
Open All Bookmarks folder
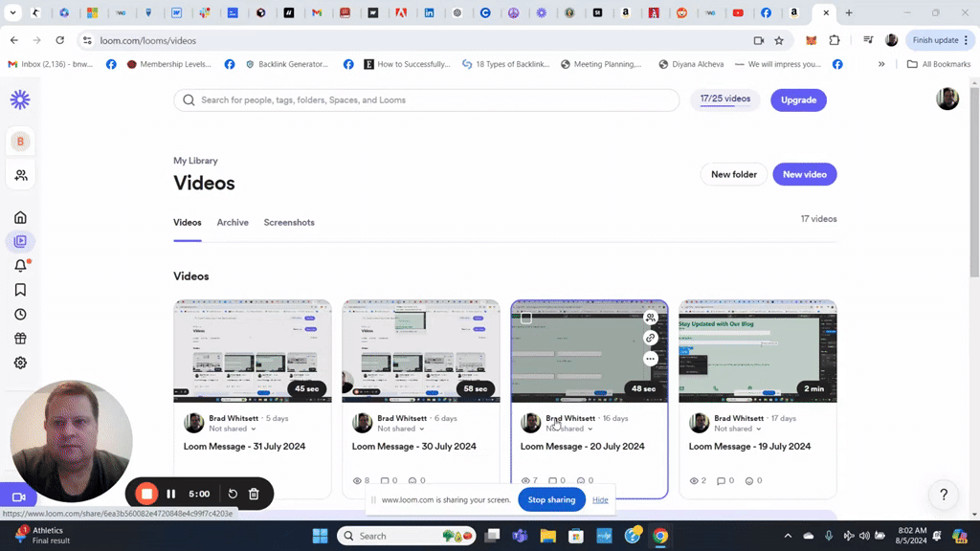coord(939,64)
